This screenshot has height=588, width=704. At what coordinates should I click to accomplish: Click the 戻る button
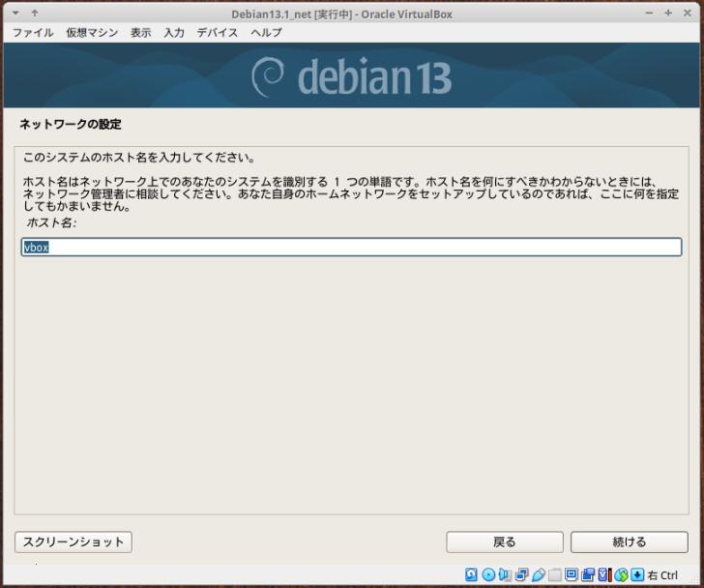[x=505, y=542]
